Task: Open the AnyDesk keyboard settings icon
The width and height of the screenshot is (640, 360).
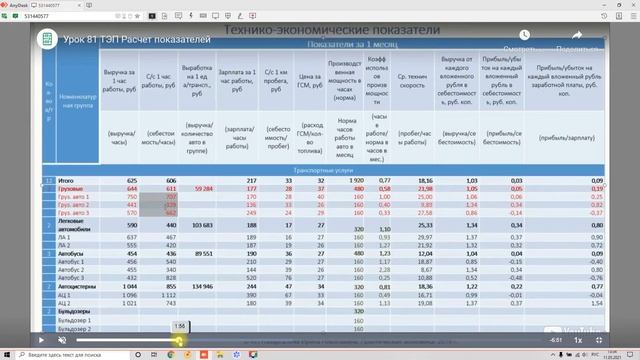Action: (x=203, y=16)
